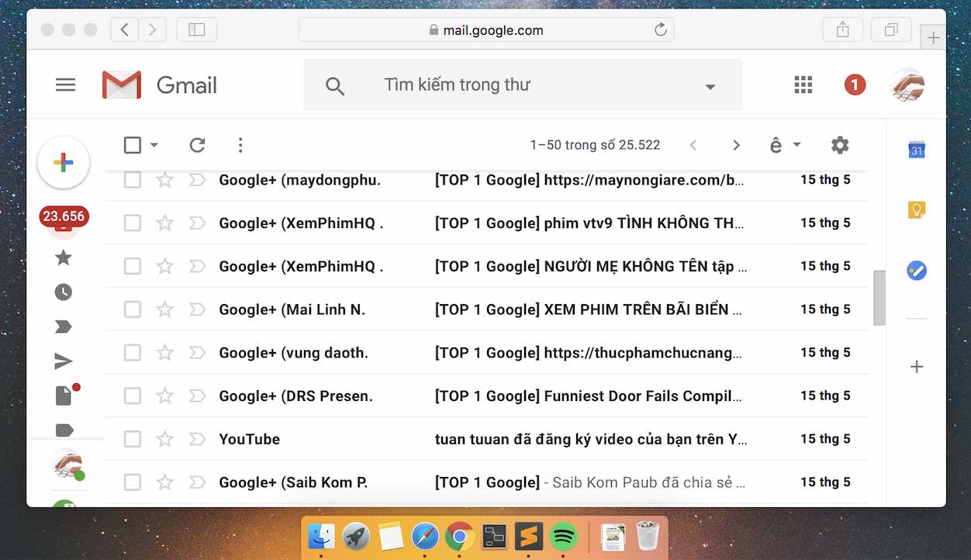Screen dimensions: 971x560
Task: Select the Google+ (Mai Linh N. email checkbox
Action: pos(133,309)
